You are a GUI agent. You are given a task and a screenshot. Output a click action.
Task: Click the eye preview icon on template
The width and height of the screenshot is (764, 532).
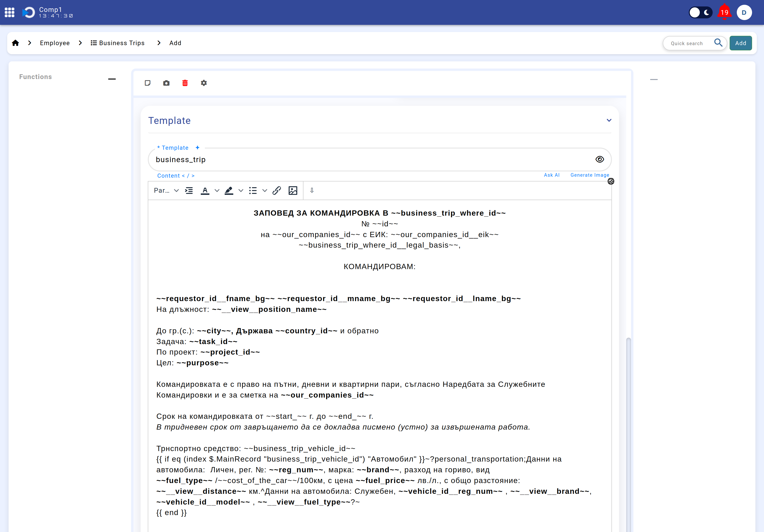coord(600,159)
